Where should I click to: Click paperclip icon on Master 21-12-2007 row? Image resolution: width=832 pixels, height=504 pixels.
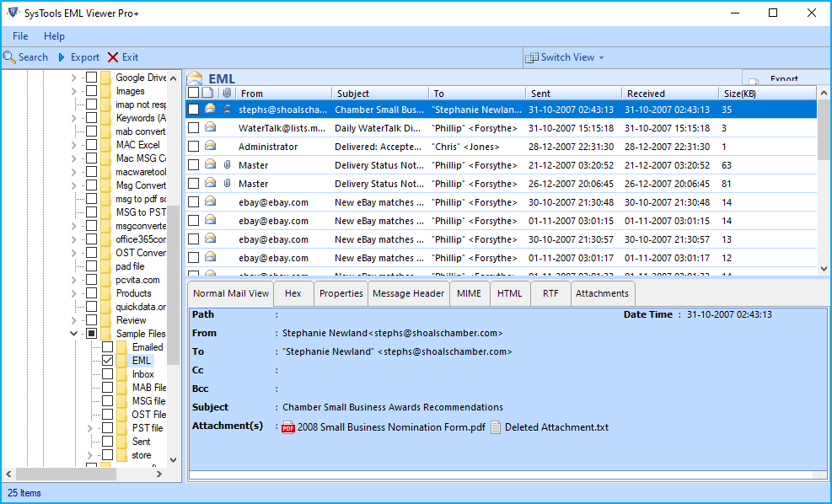pyautogui.click(x=227, y=165)
